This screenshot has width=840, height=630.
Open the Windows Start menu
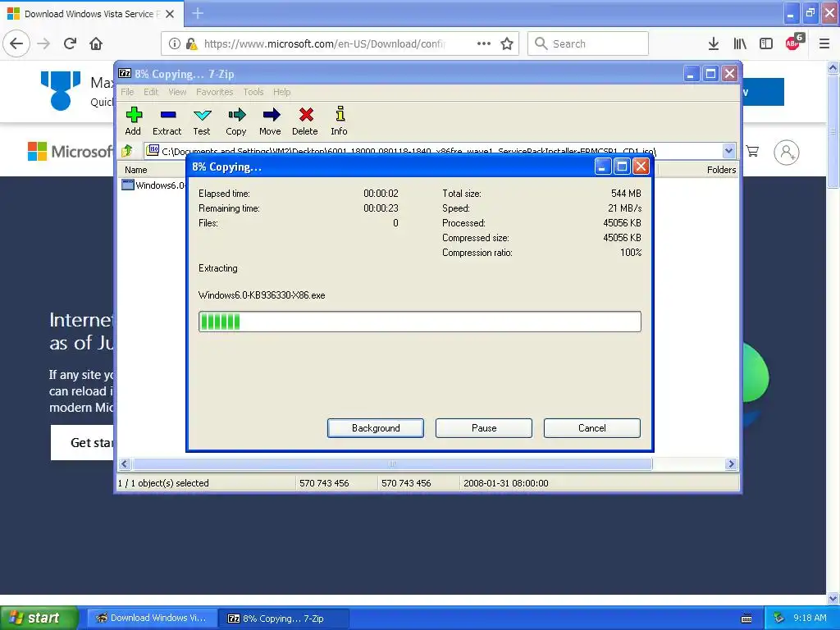(x=39, y=618)
